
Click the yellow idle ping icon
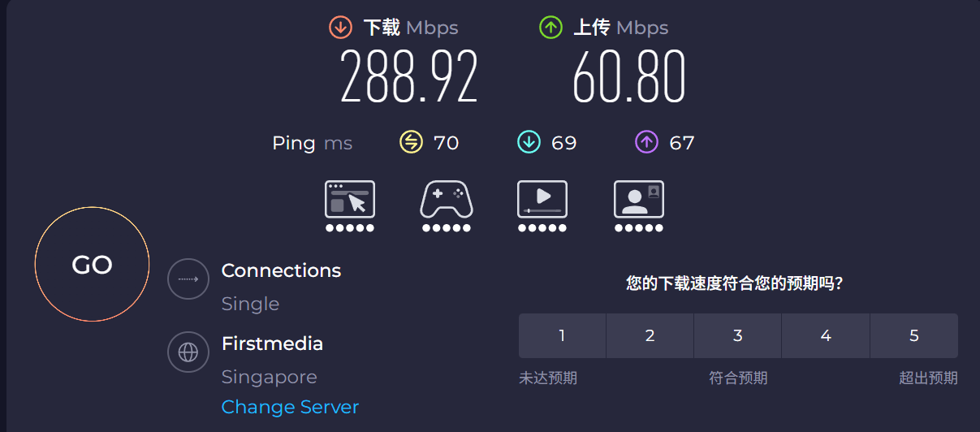click(x=412, y=143)
